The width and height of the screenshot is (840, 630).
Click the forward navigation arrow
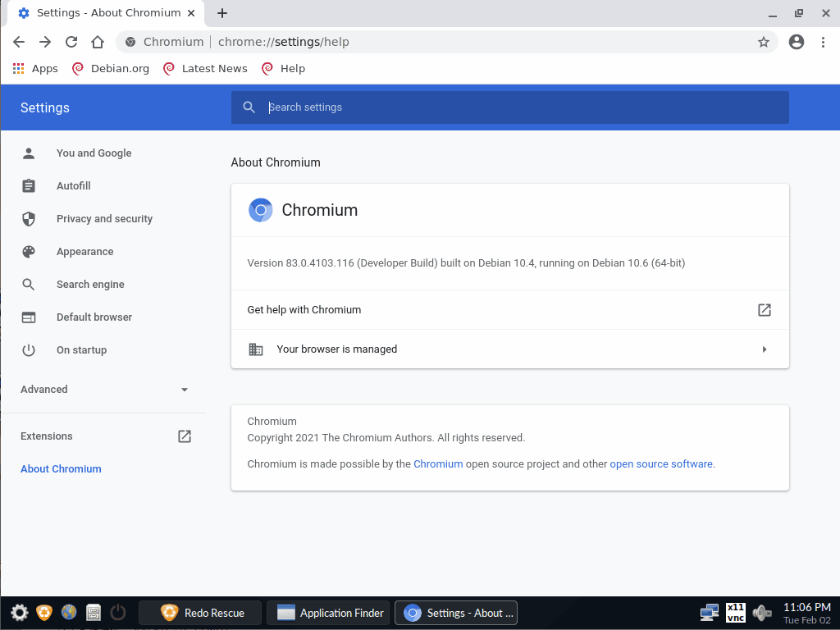pyautogui.click(x=45, y=42)
